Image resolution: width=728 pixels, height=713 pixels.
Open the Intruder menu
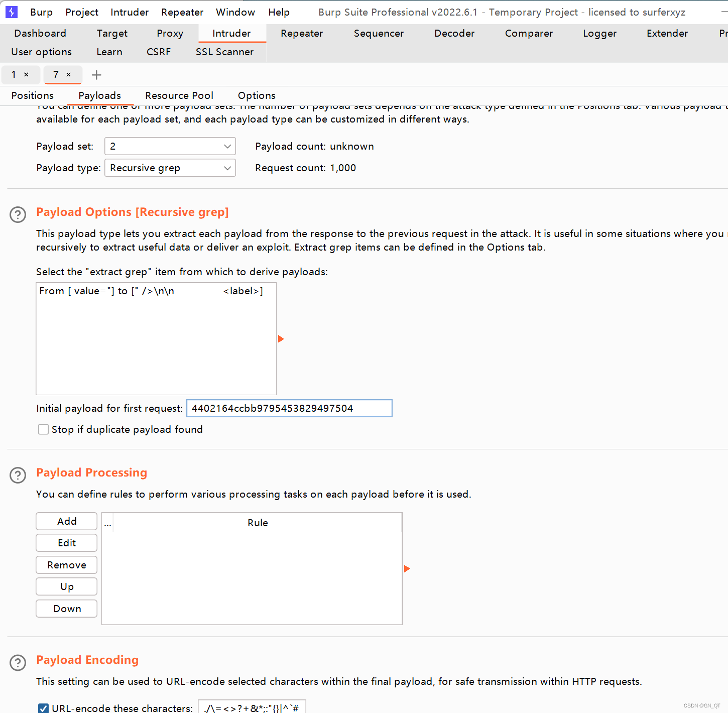[130, 12]
